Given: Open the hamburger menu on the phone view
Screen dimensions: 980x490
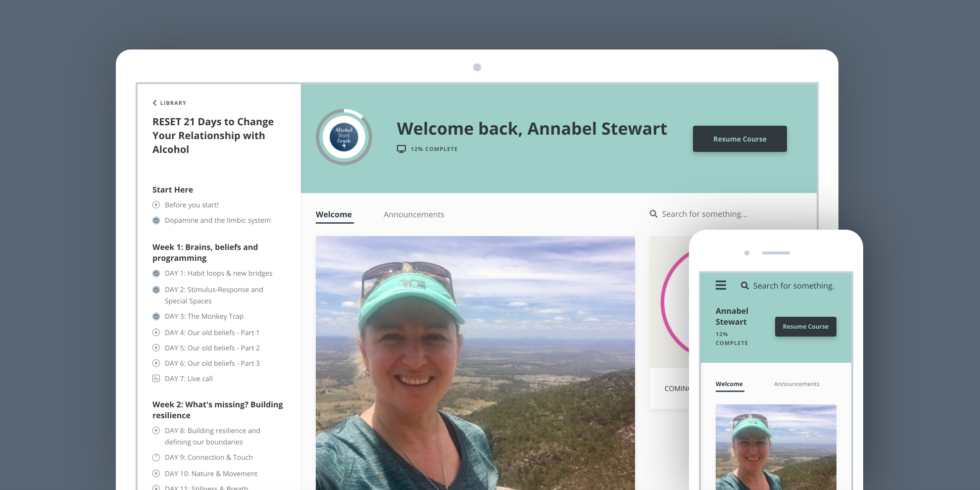Looking at the screenshot, I should 721,285.
